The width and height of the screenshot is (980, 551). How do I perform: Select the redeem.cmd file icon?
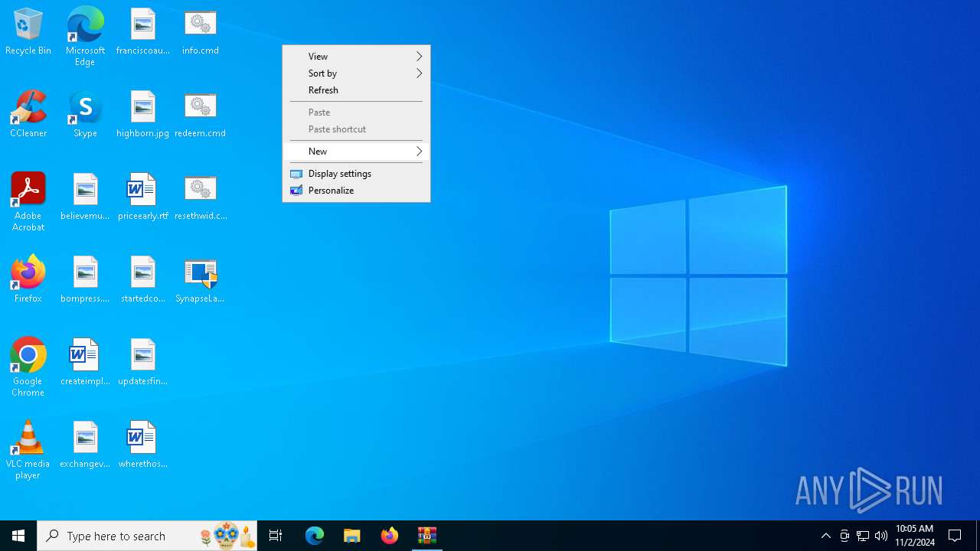pos(201,114)
